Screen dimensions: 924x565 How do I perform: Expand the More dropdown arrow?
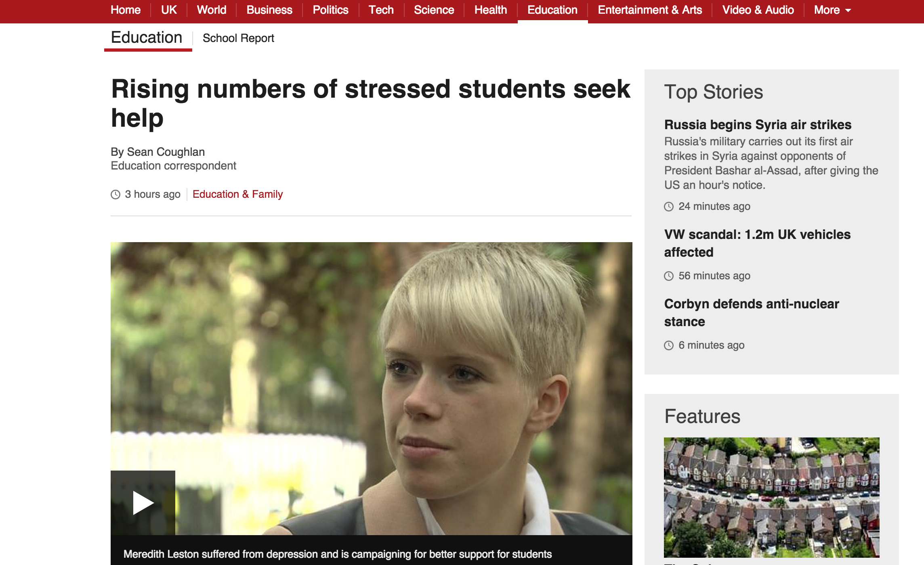pos(848,11)
